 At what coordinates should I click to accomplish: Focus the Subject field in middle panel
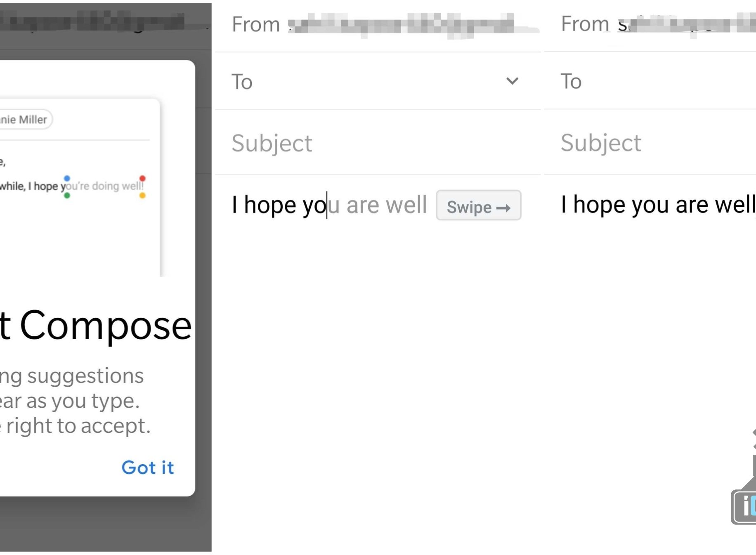pyautogui.click(x=371, y=143)
